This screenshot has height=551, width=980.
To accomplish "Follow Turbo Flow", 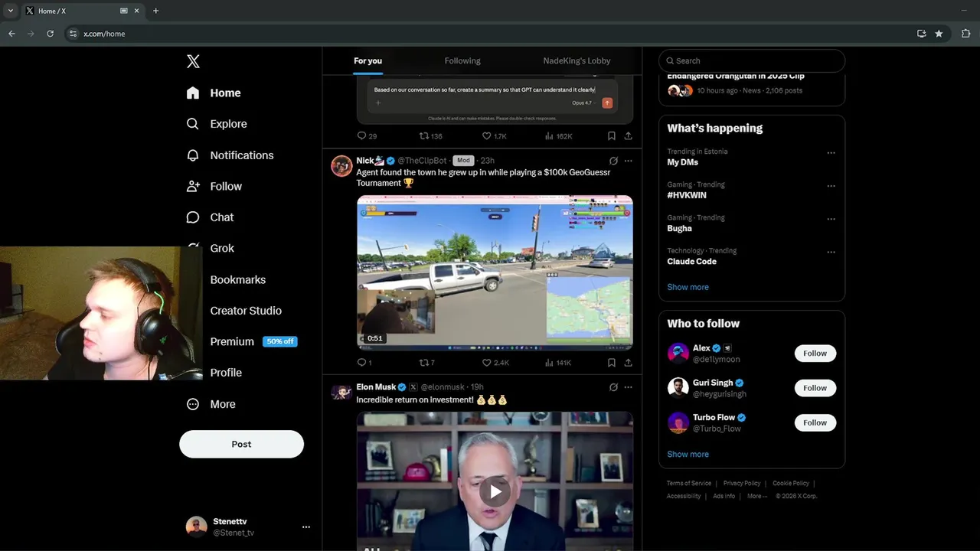I will (815, 422).
